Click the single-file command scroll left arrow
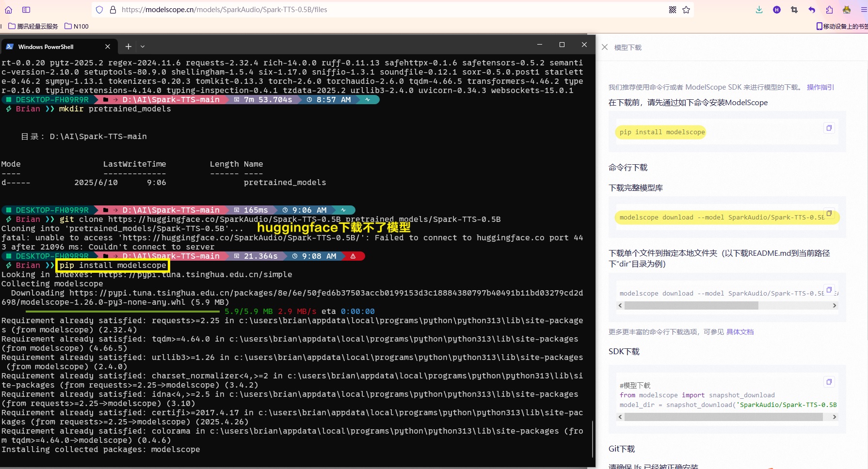868x469 pixels. [620, 305]
